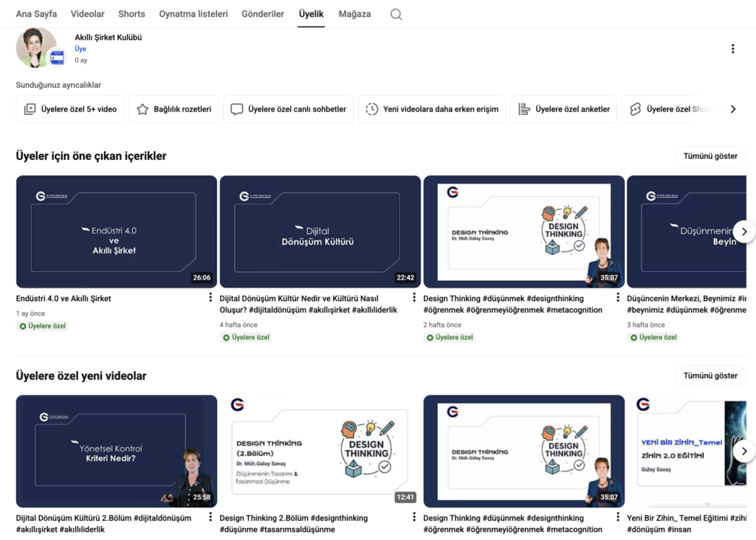The height and width of the screenshot is (540, 756).
Task: Click the '1 ay önce' timestamp
Action: pos(30,314)
